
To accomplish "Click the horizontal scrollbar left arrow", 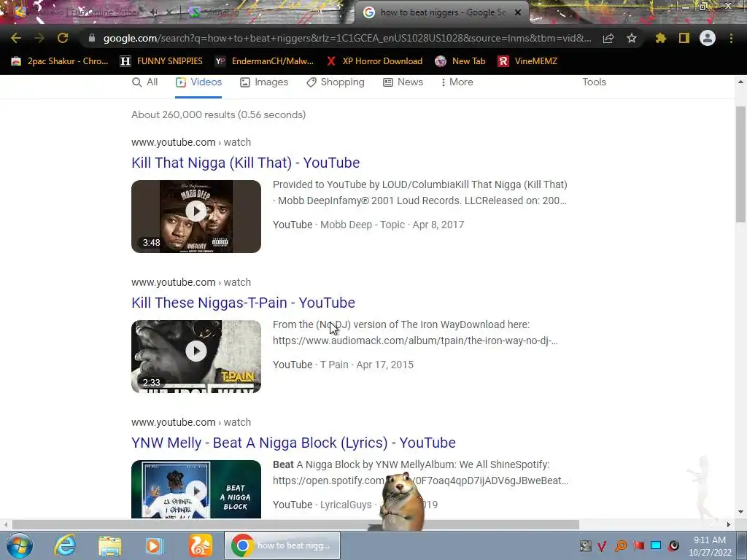I will (5, 524).
